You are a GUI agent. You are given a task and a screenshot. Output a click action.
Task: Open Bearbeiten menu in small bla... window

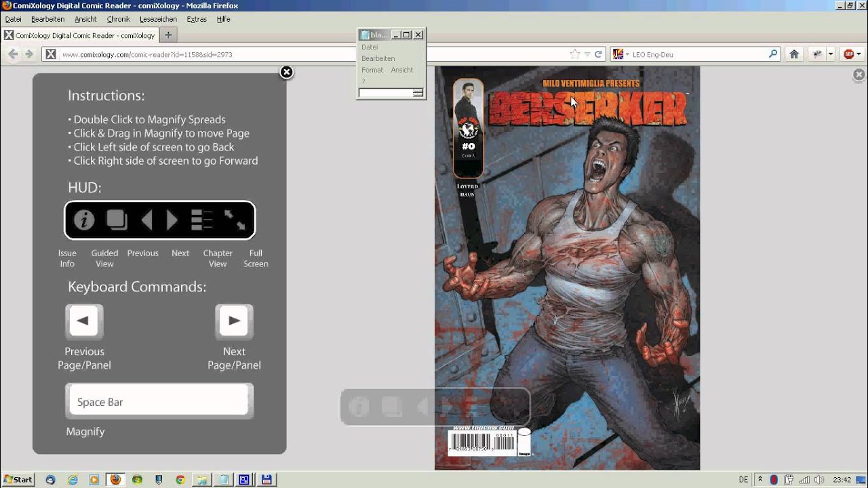pos(378,58)
